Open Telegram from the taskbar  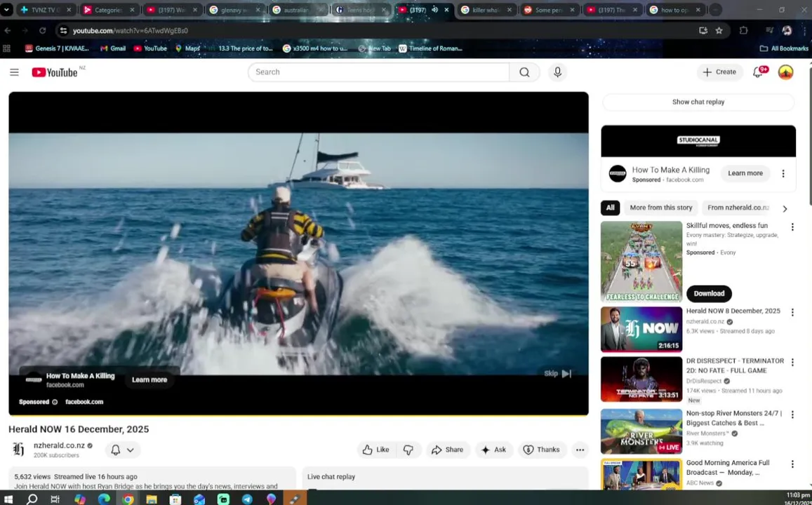point(248,499)
